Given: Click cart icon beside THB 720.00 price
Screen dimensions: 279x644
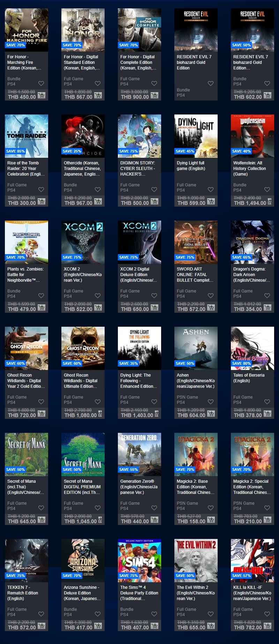Looking at the screenshot, I should [42, 414].
